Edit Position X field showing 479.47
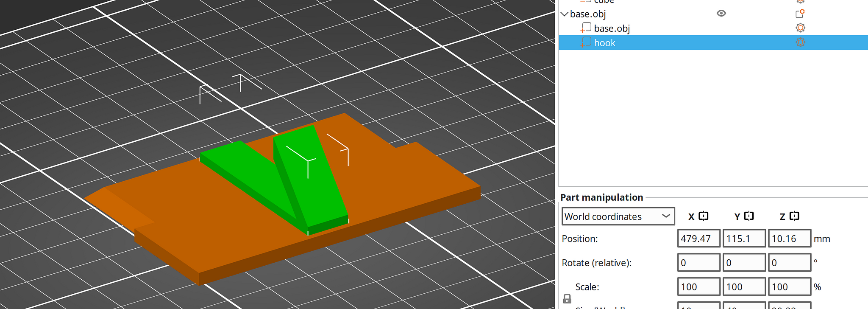Image resolution: width=868 pixels, height=309 pixels. click(x=699, y=238)
